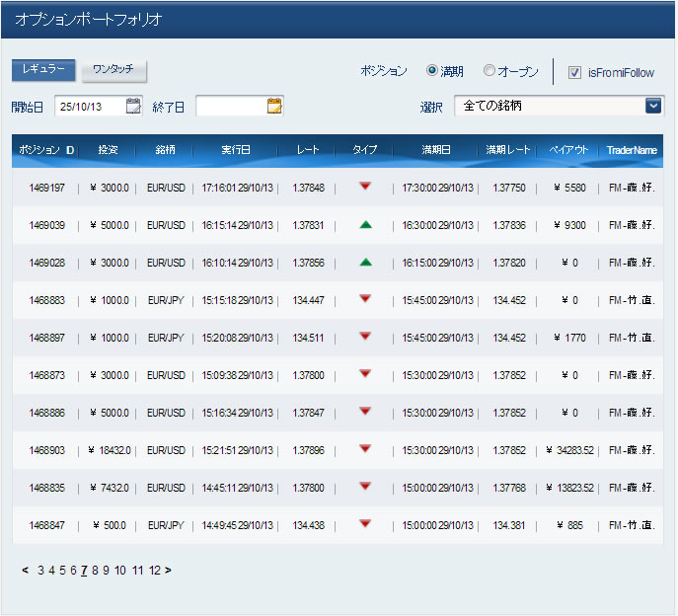Click the red down arrow in row 1468897
This screenshot has height=616, width=678.
click(x=365, y=336)
